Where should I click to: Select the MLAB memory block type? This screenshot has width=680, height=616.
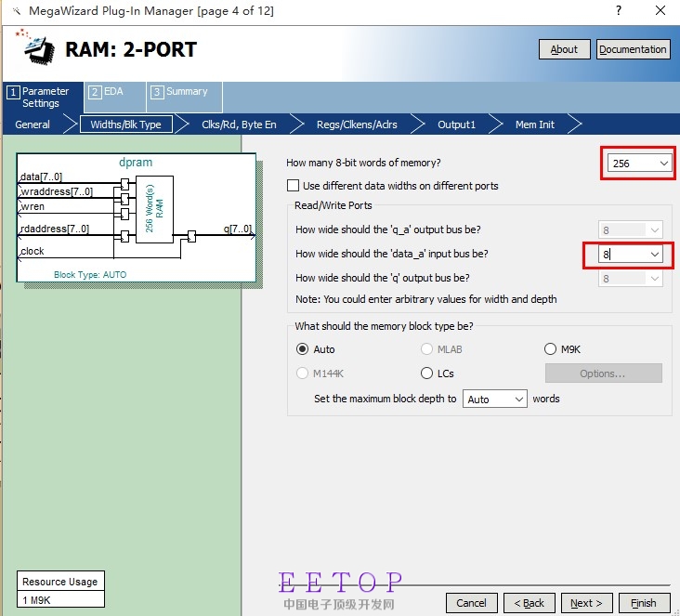[x=426, y=349]
